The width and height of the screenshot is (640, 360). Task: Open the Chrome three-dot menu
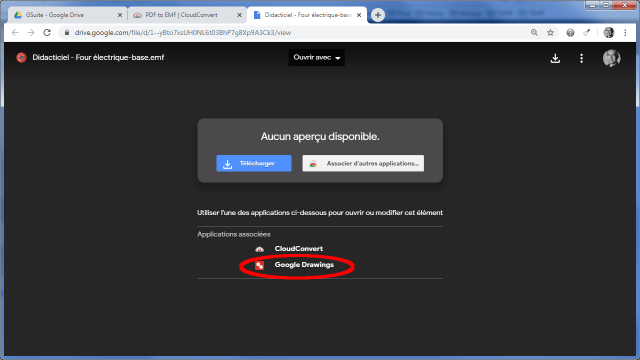pos(625,33)
